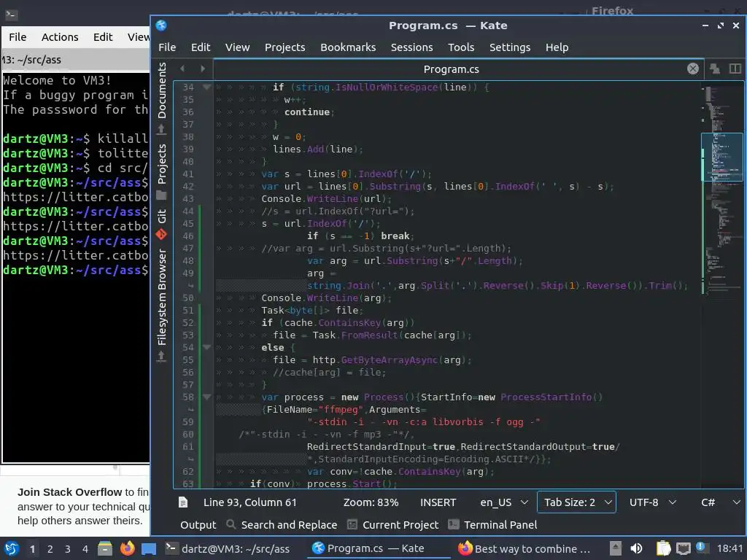Screen dimensions: 747x560
Task: Select the Program.cs tab
Action: tap(451, 69)
